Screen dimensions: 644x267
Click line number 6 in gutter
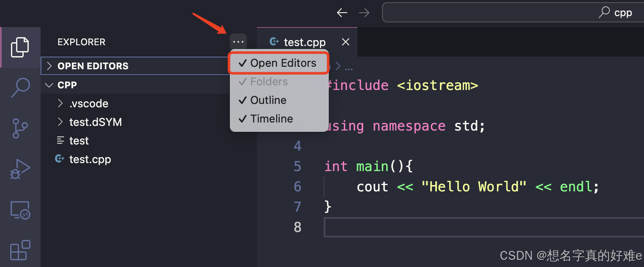pos(297,187)
